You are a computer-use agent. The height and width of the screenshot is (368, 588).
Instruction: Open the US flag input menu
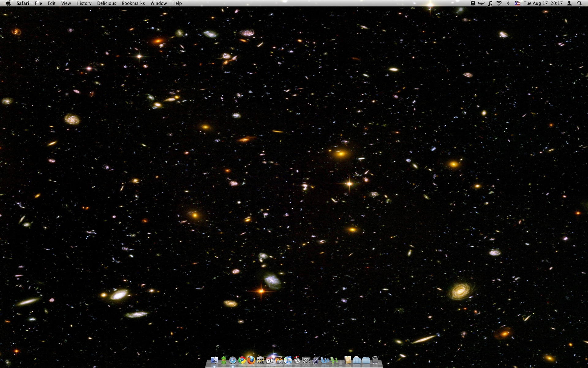pyautogui.click(x=517, y=3)
